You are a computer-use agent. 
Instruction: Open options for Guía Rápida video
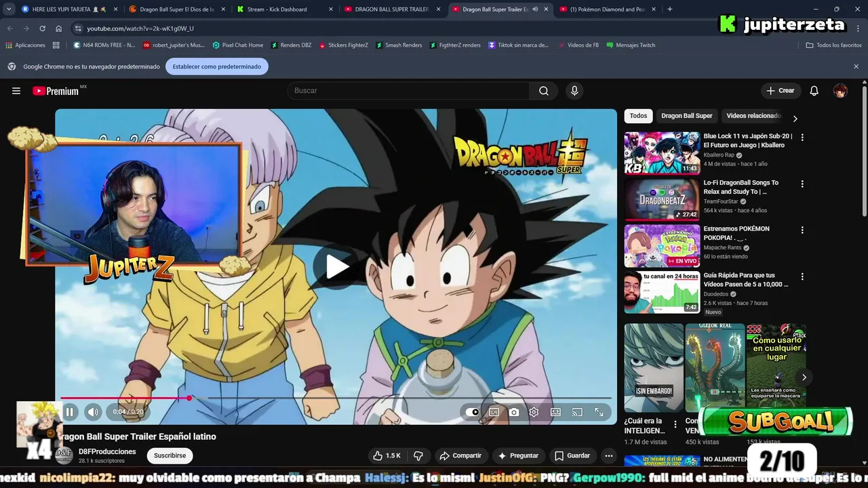802,277
